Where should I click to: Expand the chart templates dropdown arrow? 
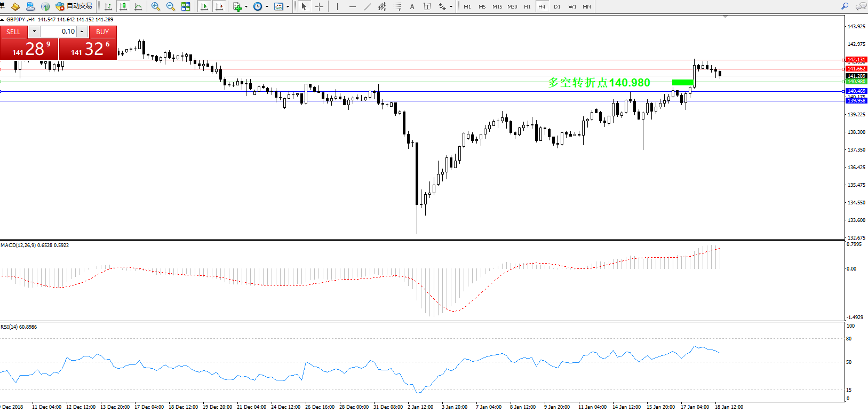pyautogui.click(x=288, y=7)
